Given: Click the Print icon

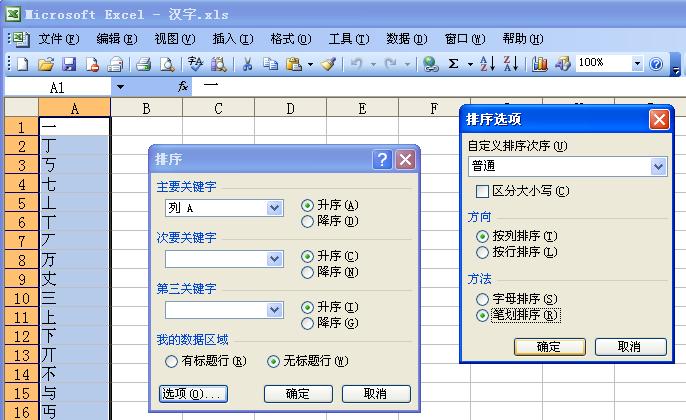Looking at the screenshot, I should [x=116, y=64].
